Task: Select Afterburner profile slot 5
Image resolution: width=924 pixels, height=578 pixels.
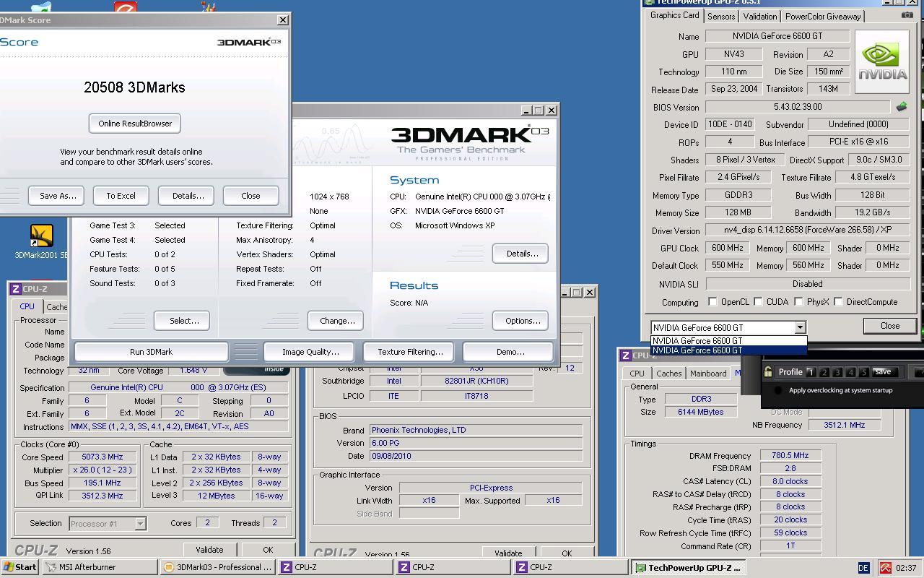Action: [x=863, y=372]
